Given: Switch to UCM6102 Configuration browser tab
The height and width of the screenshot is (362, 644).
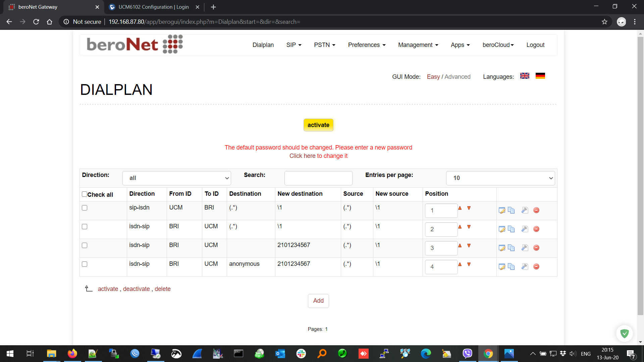Looking at the screenshot, I should pos(153,7).
